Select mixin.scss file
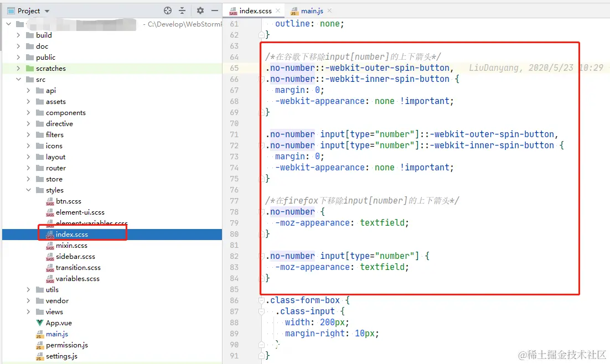 point(71,246)
